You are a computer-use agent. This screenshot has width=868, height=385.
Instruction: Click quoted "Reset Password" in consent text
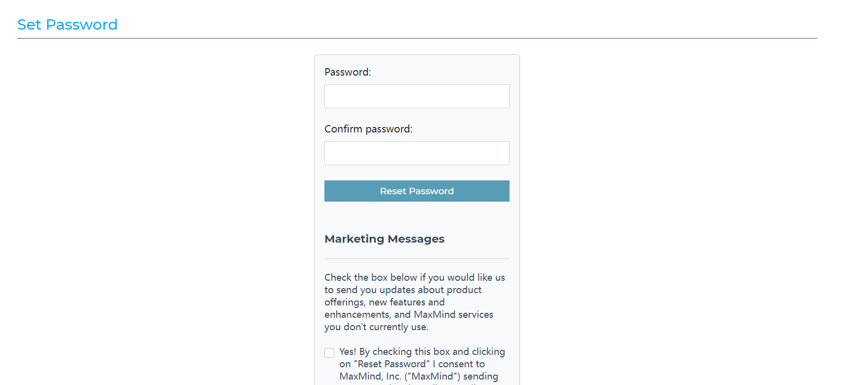[392, 364]
